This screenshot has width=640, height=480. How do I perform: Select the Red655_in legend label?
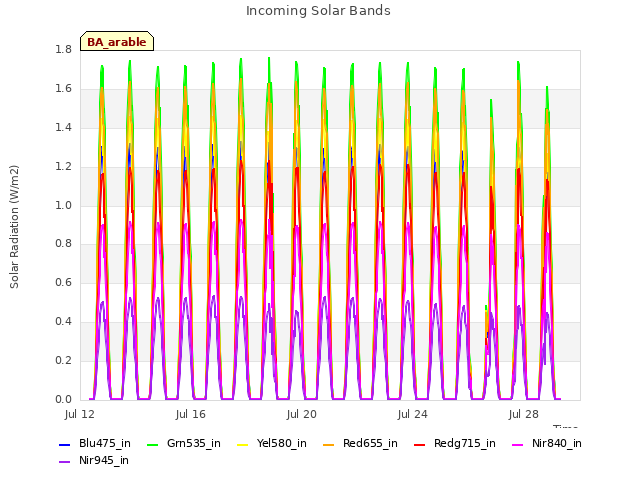pos(370,443)
